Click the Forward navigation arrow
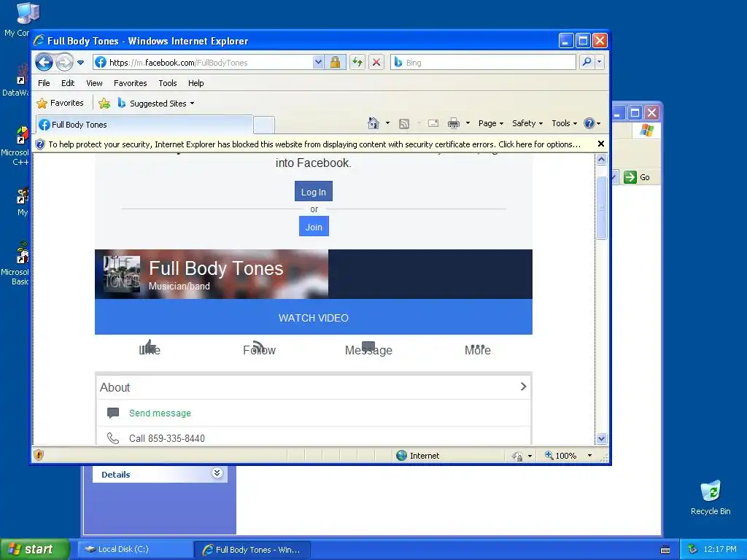 click(x=64, y=62)
